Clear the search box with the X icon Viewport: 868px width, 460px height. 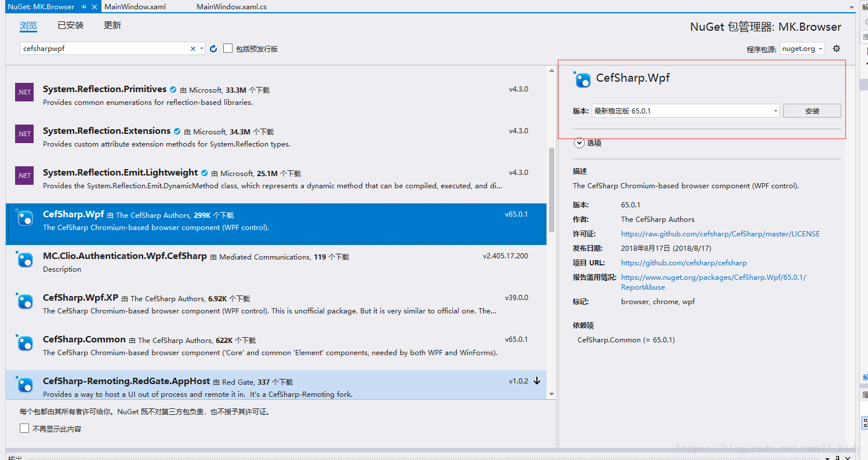tap(192, 48)
